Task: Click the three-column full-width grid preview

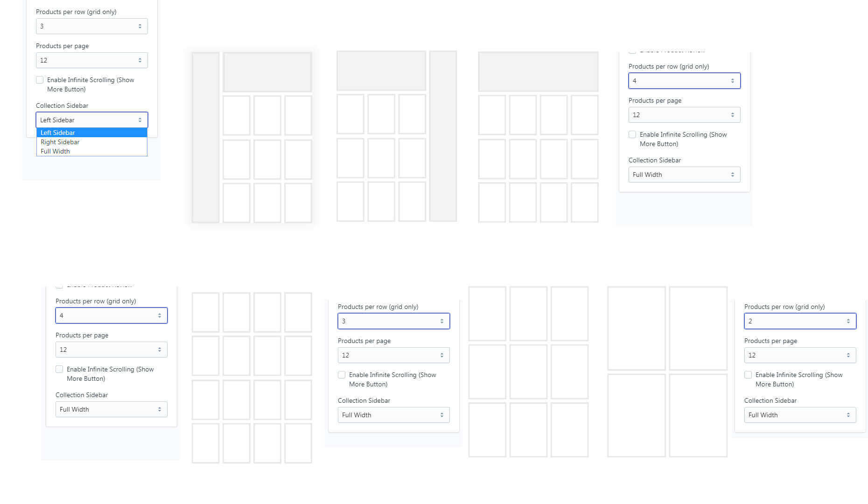Action: click(528, 372)
